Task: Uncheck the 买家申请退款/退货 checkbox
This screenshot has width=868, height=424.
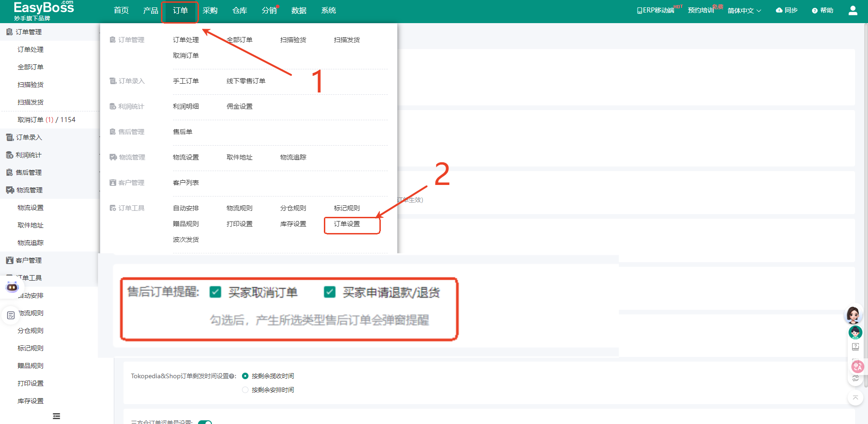Action: [329, 292]
